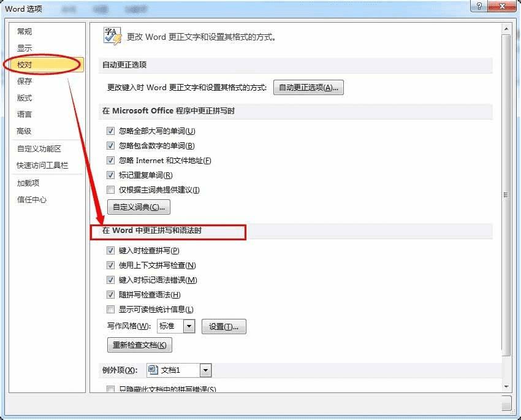Click the help question mark icon
The image size is (521, 420).
tap(479, 6)
